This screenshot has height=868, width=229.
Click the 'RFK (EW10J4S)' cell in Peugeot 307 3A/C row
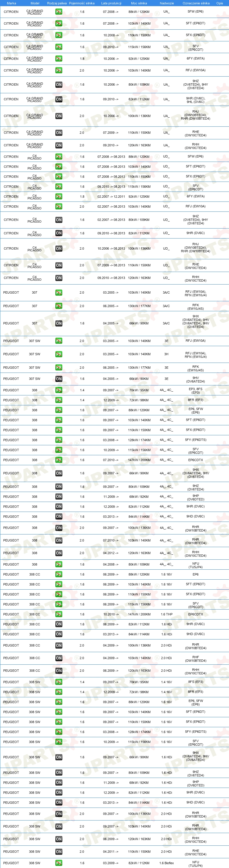(x=196, y=307)
